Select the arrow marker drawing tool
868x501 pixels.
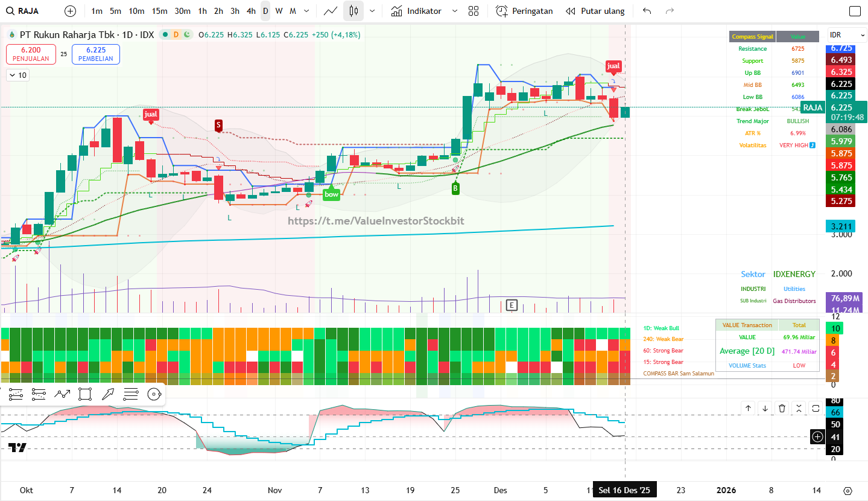(108, 394)
